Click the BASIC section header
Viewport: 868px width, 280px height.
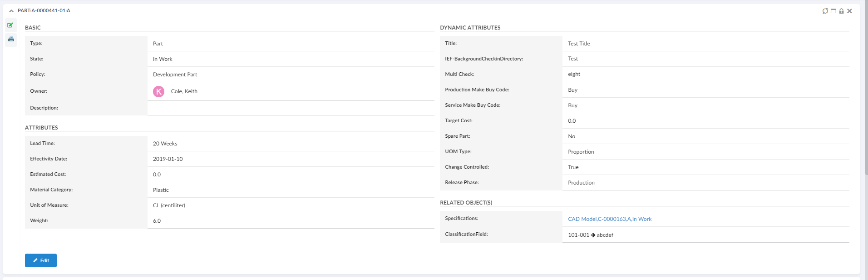(33, 28)
